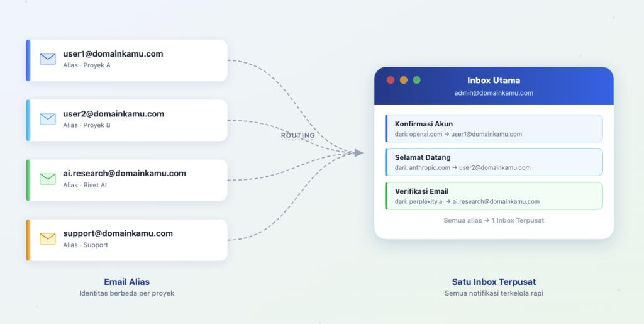The image size is (644, 324).
Task: Select the ai.research@domainkamu.com address text
Action: point(125,173)
